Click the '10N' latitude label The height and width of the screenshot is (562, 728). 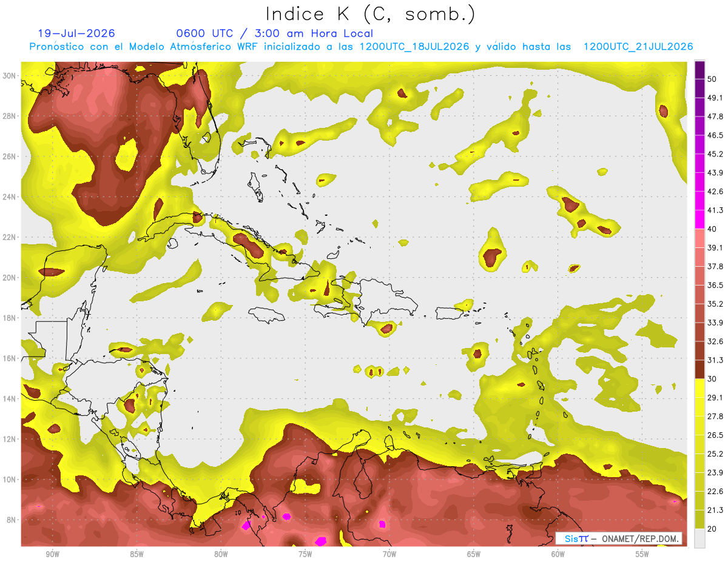(x=10, y=480)
